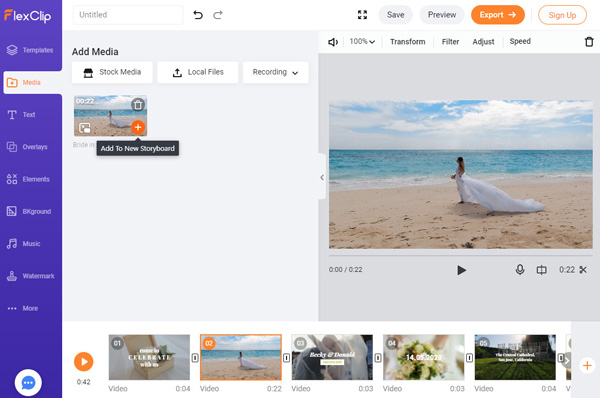Trim the clip with scissors icon

click(583, 270)
